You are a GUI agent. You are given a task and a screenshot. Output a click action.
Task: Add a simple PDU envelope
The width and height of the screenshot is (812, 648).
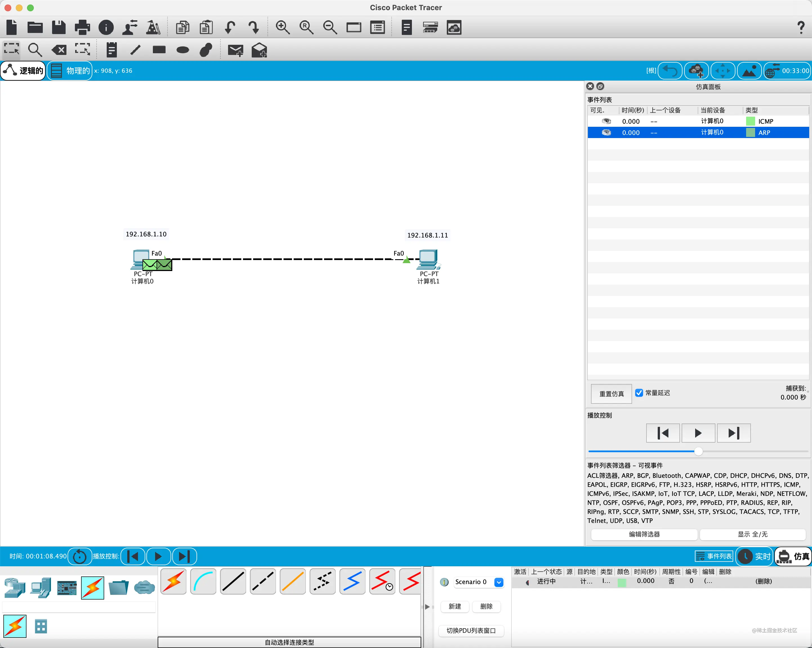[236, 50]
